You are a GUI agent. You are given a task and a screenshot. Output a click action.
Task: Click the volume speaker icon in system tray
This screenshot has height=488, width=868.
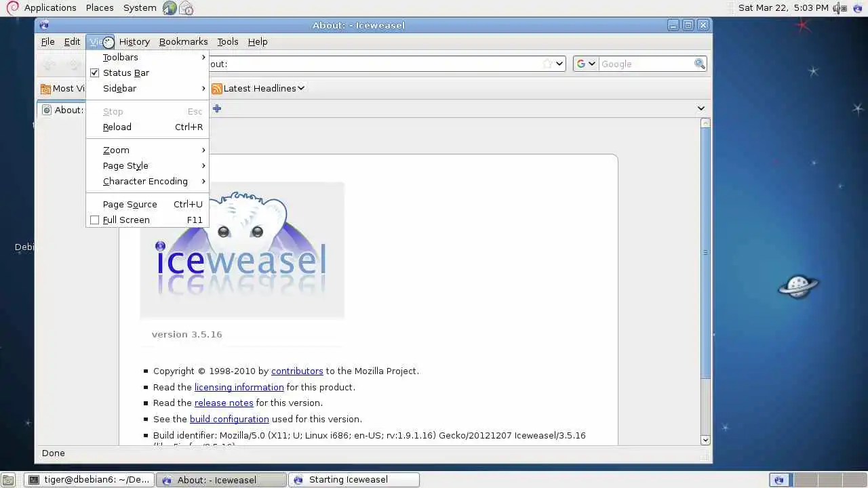click(841, 8)
